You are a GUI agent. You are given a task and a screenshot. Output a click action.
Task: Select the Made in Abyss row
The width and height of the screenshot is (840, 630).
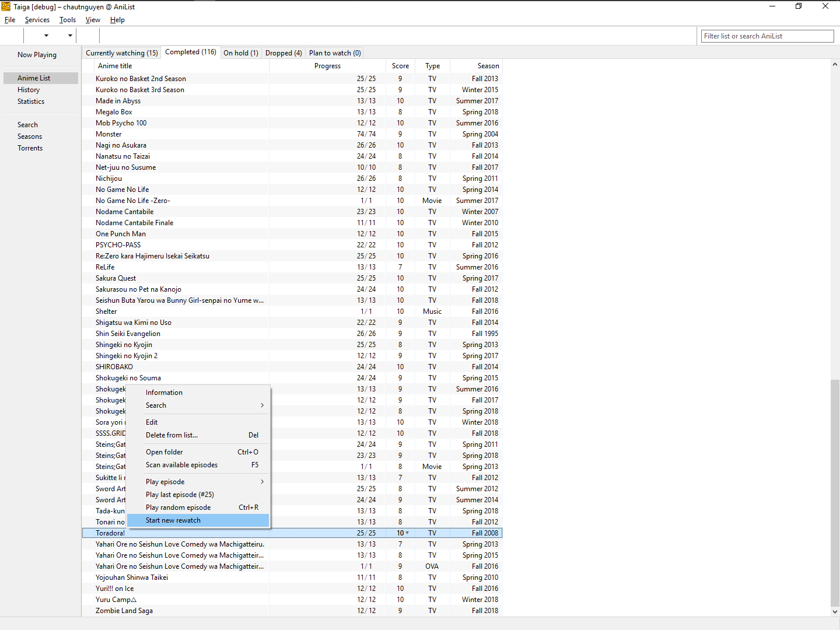(292, 101)
